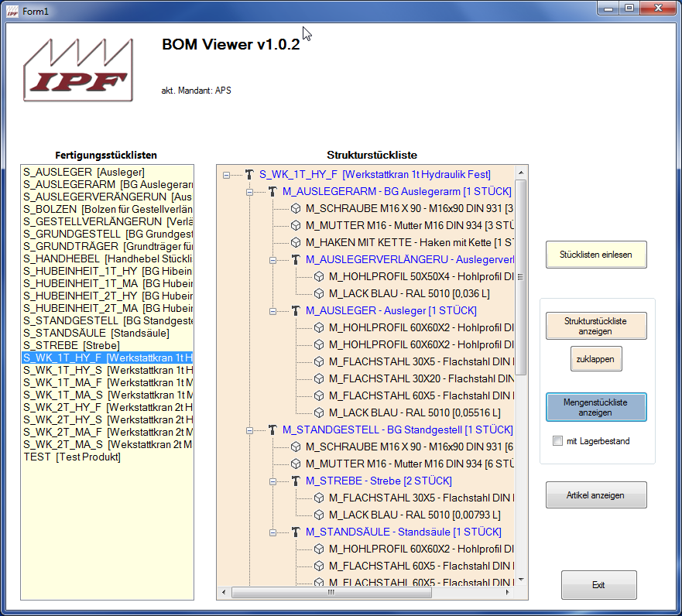
Task: Collapse the M_AUSLEGER tree branch
Action: point(272,310)
